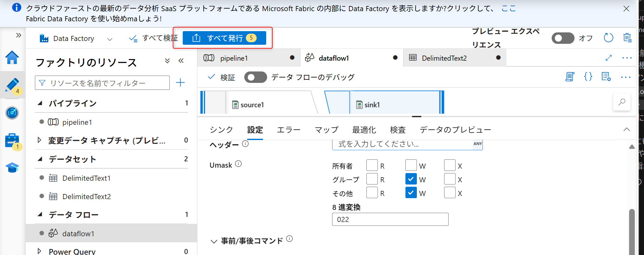Switch to the pipeline1 tab
644x255 pixels.
249,58
